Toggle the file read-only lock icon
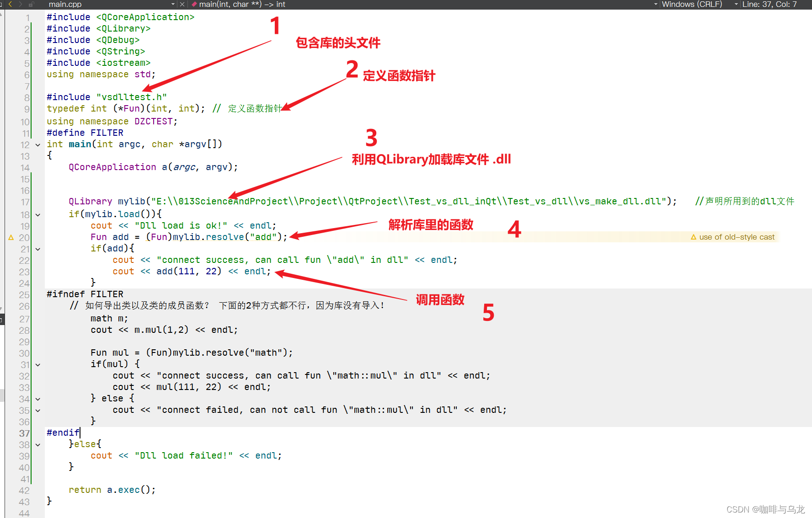The width and height of the screenshot is (812, 518). [31, 4]
